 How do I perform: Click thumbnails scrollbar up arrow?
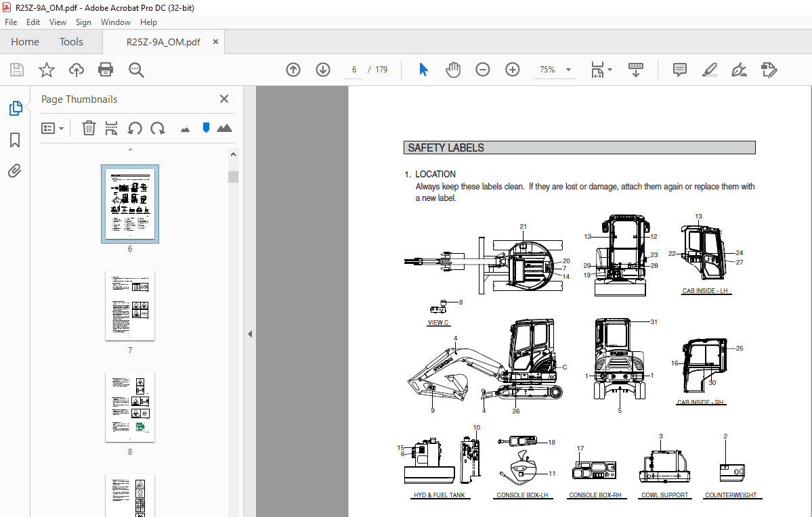[233, 154]
